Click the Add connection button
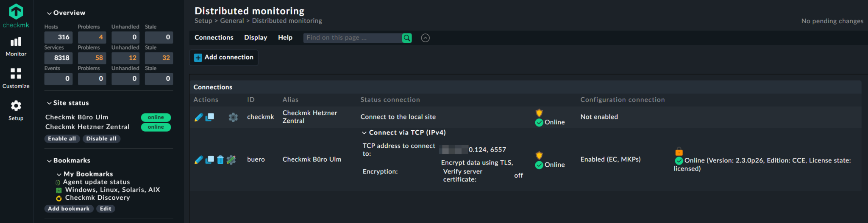This screenshot has height=223, width=868. pos(224,58)
